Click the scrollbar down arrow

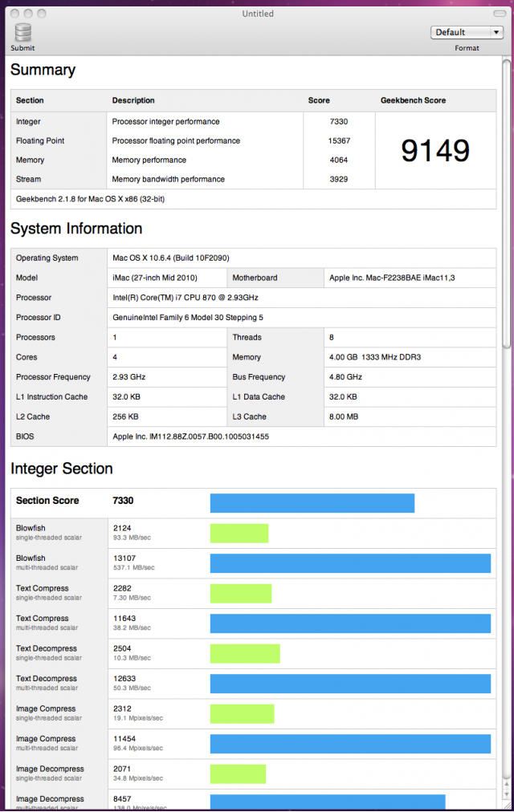point(507,795)
